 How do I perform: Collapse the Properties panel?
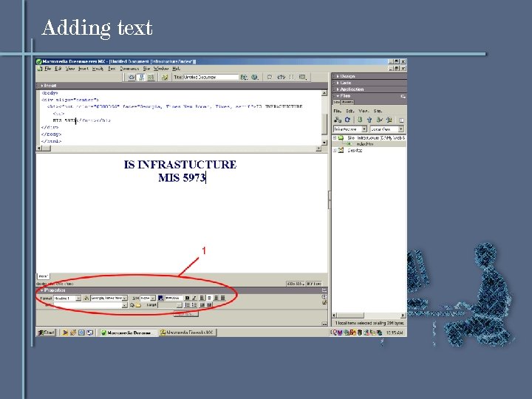click(x=41, y=290)
